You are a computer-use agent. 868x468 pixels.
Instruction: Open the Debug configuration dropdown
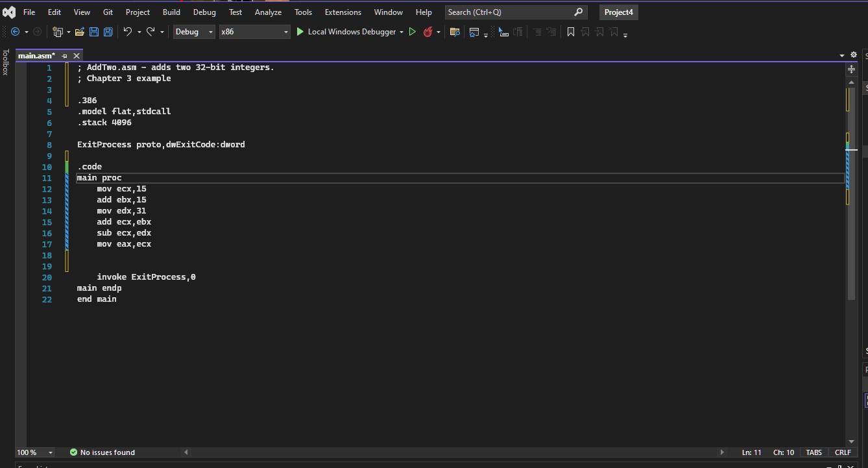[211, 31]
